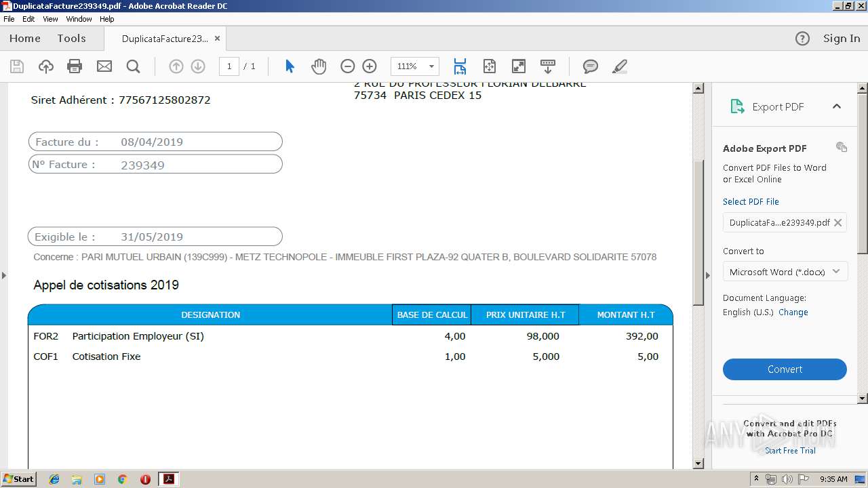The image size is (868, 488).
Task: Open the Convert to format dropdown
Action: (x=785, y=272)
